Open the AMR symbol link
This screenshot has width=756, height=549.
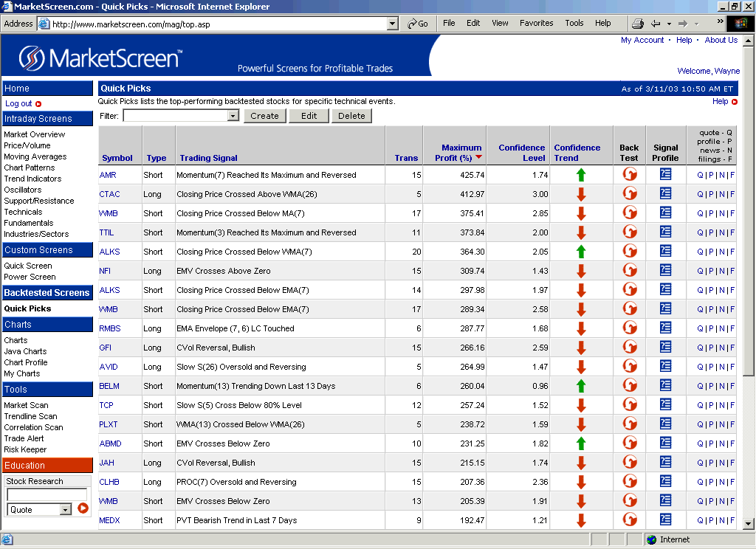point(109,174)
